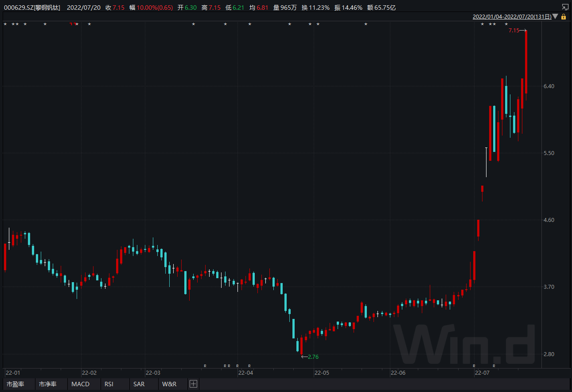Image resolution: width=572 pixels, height=392 pixels.
Task: Select the lowest candle next to the 2.76 label
Action: pyautogui.click(x=301, y=346)
